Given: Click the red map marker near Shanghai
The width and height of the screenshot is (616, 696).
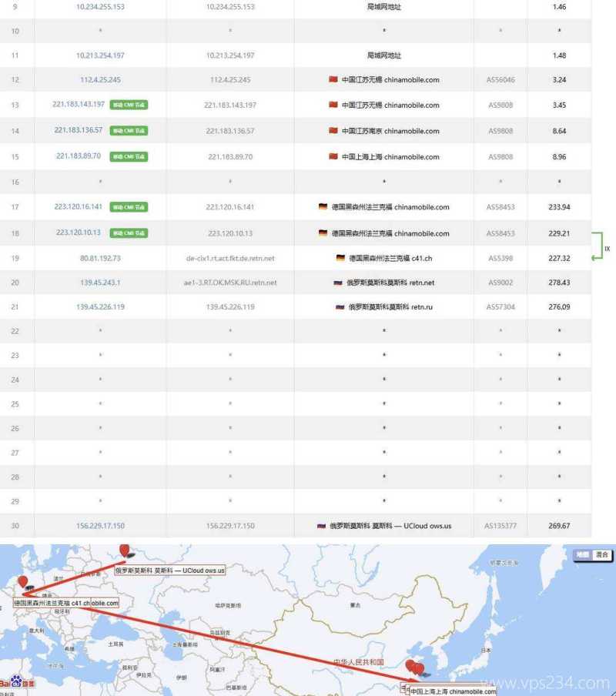Looking at the screenshot, I should coord(418,667).
